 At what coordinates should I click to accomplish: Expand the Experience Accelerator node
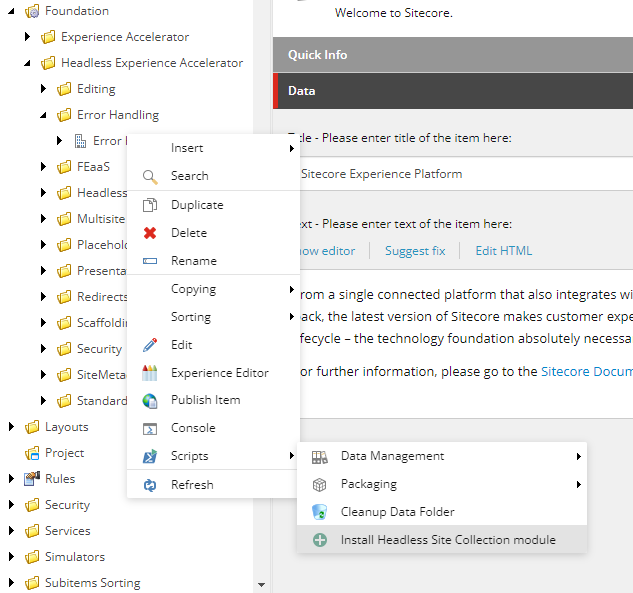coord(27,37)
